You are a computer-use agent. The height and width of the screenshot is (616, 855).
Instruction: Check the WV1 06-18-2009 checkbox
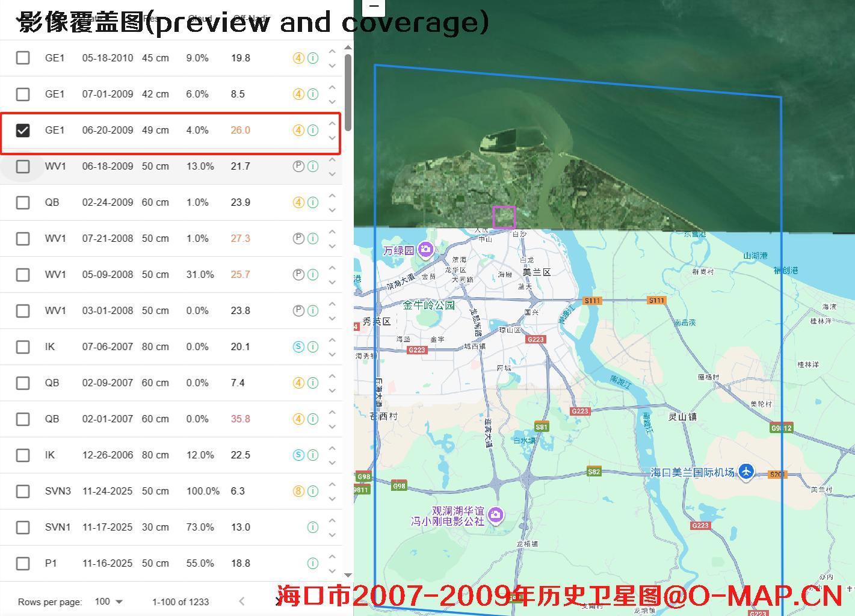point(23,166)
